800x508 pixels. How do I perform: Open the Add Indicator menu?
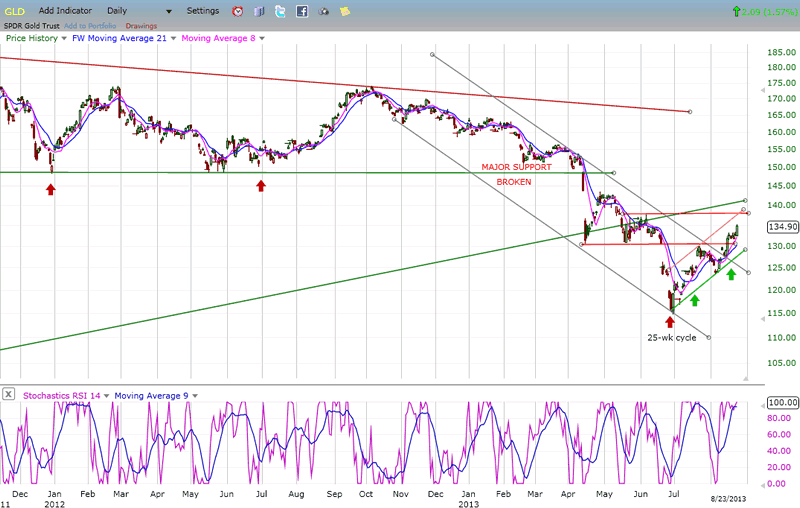coord(67,11)
